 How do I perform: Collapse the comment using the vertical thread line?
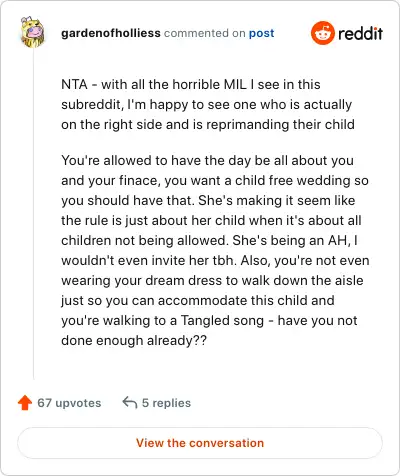point(33,213)
